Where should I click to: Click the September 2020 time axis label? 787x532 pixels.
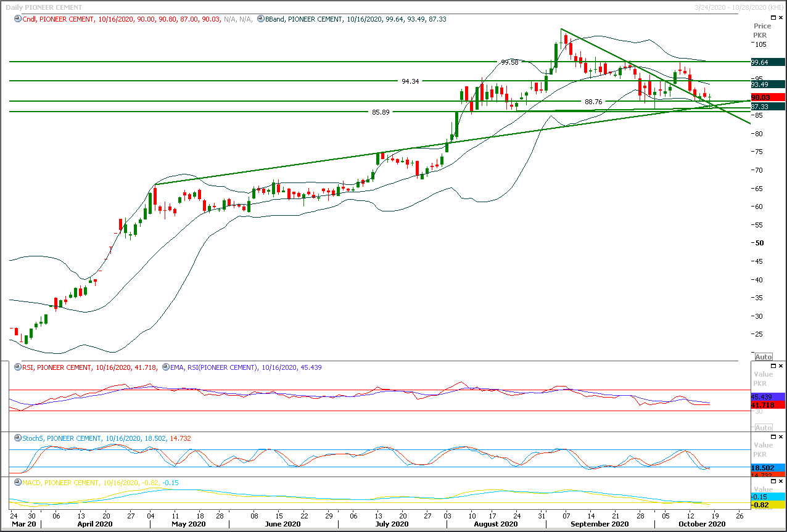(600, 523)
